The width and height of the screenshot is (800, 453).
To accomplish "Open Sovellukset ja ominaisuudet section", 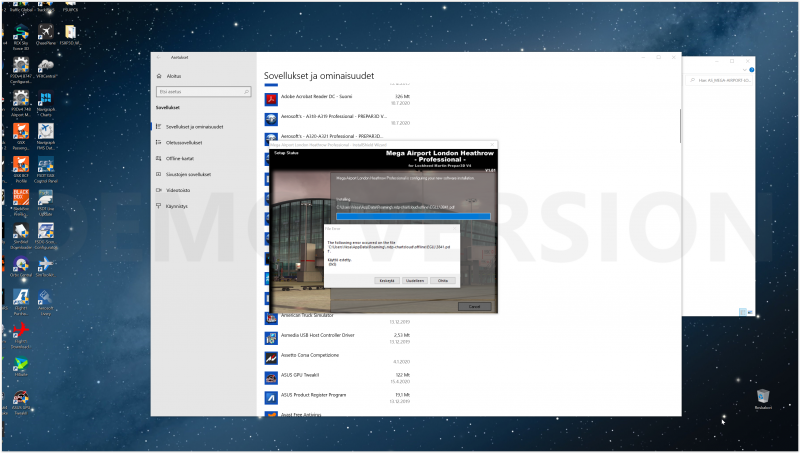I will click(194, 127).
